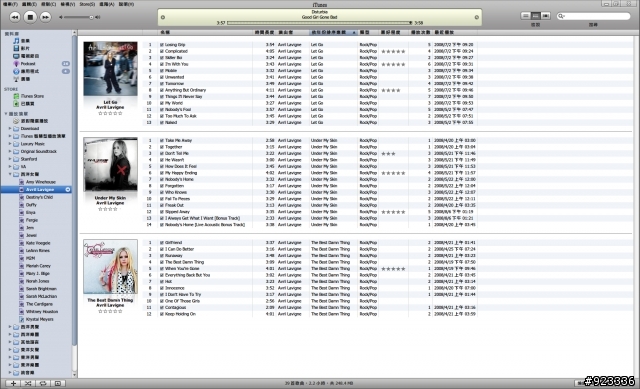Image resolution: width=640 pixels, height=389 pixels.
Task: Click the add playlist plus button
Action: pyautogui.click(x=13, y=383)
